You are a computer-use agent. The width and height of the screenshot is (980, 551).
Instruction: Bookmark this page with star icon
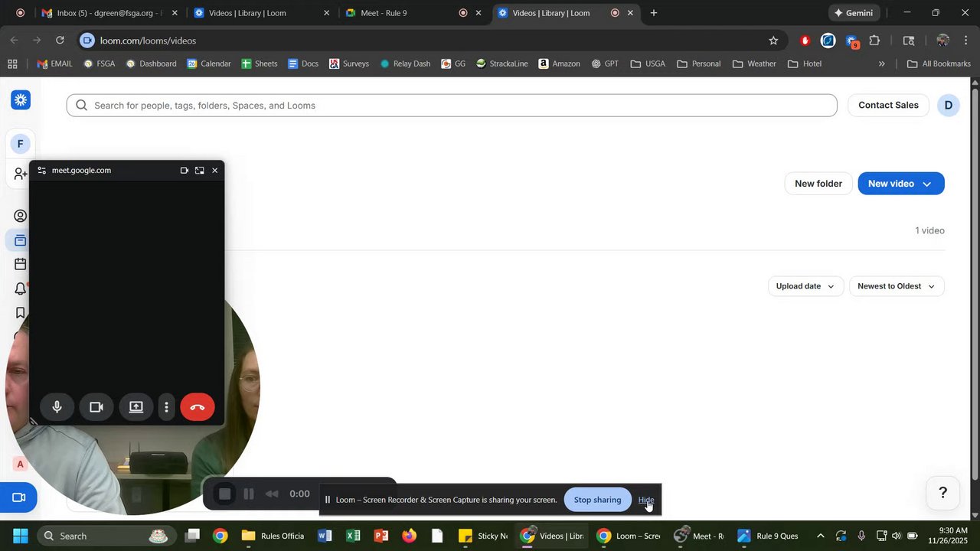click(x=773, y=41)
